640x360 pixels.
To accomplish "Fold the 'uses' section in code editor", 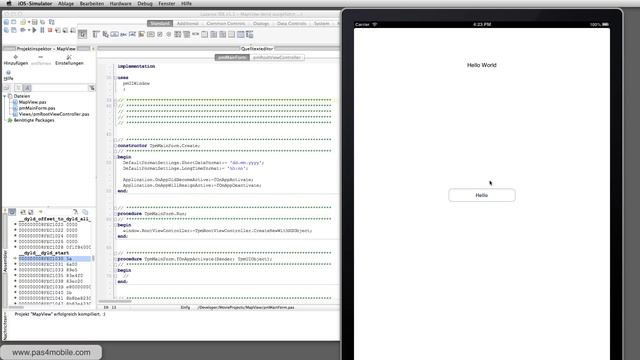I will (x=115, y=78).
